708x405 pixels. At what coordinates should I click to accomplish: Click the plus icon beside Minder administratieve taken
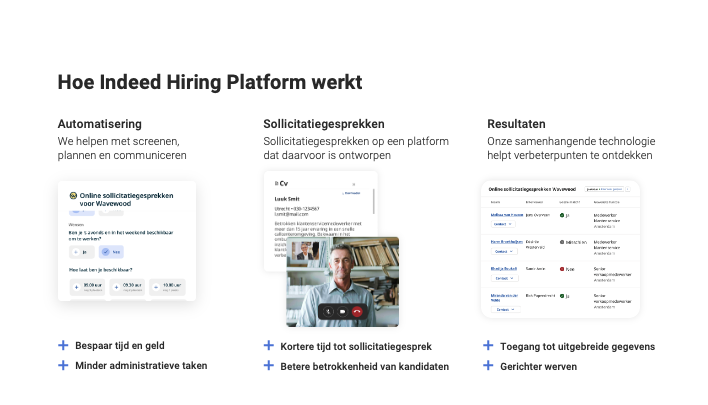(63, 365)
